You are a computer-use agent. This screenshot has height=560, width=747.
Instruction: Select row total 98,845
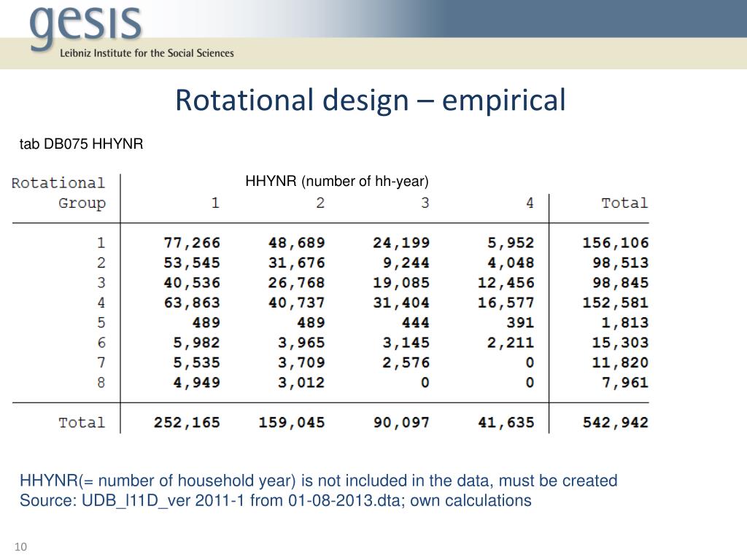click(620, 283)
